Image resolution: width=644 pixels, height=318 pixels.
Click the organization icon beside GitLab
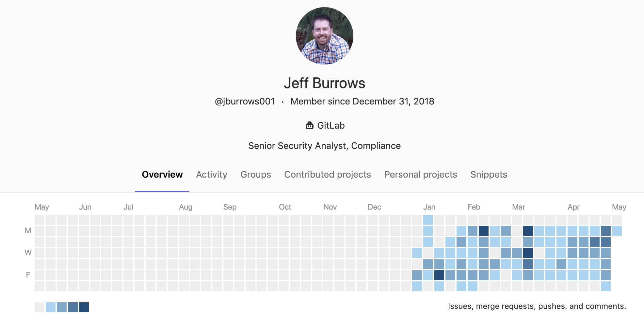tap(309, 125)
